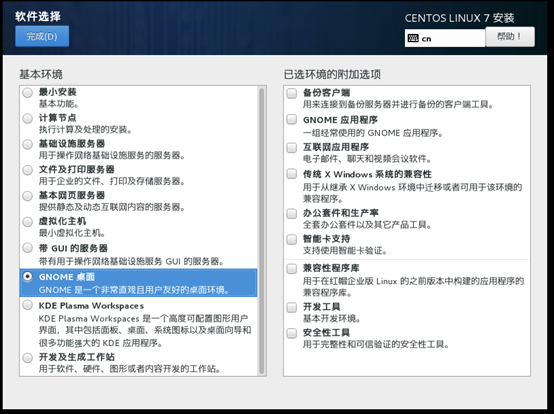554x414 pixels.
Task: Select 开发及生成工作站 option
Action: point(28,357)
